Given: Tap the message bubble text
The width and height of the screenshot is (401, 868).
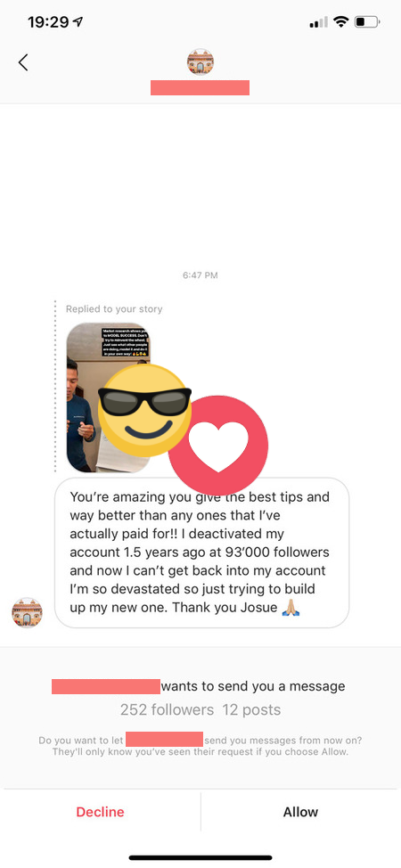Looking at the screenshot, I should pyautogui.click(x=202, y=553).
